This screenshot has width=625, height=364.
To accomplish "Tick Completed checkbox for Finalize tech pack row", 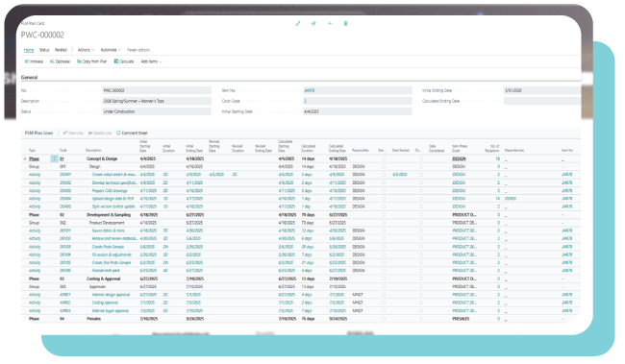I will [421, 271].
